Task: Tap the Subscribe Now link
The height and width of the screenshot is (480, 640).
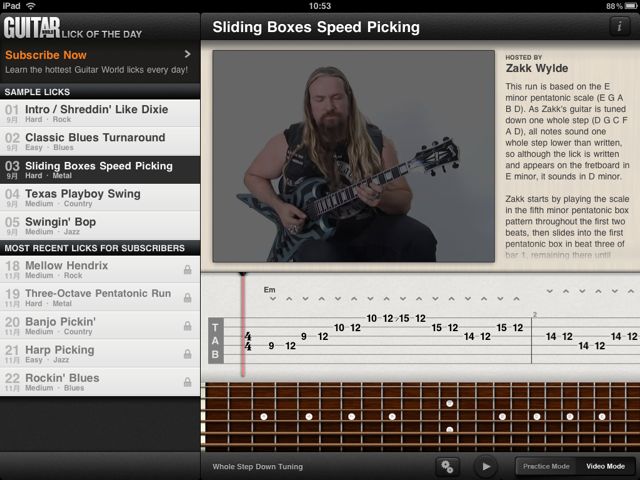Action: [x=46, y=55]
